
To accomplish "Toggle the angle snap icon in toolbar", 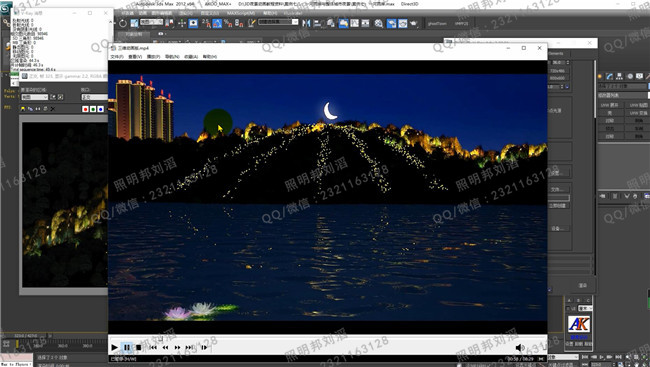I will [217, 24].
